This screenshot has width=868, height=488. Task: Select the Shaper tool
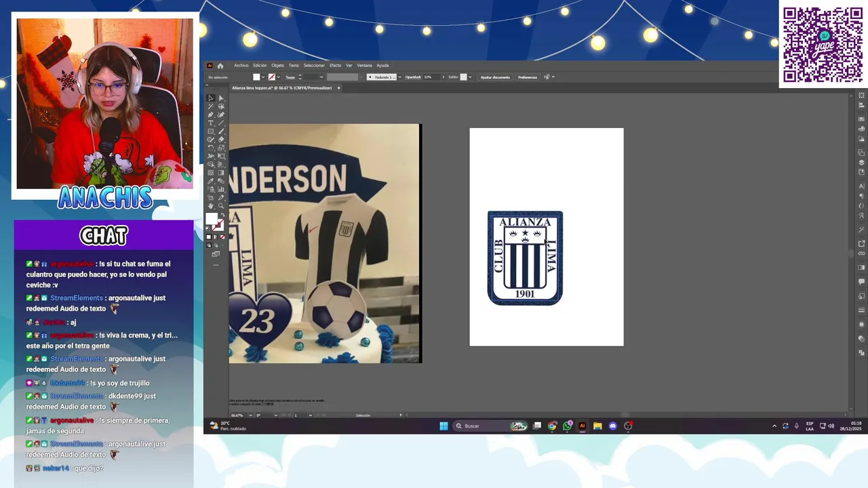[210, 139]
